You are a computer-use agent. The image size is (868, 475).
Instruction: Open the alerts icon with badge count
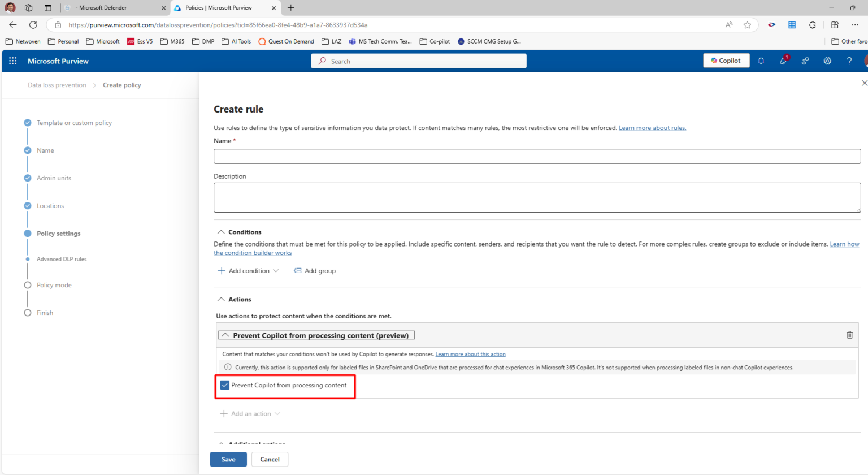[783, 61]
